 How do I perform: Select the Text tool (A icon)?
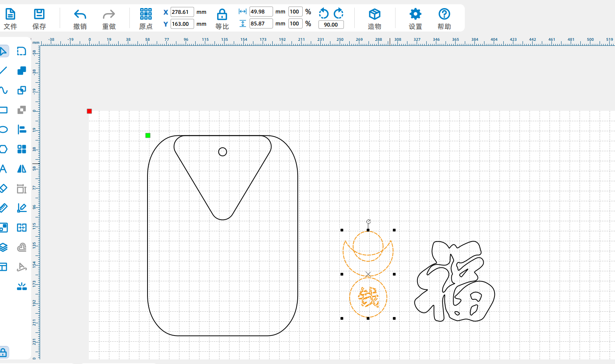point(3,169)
